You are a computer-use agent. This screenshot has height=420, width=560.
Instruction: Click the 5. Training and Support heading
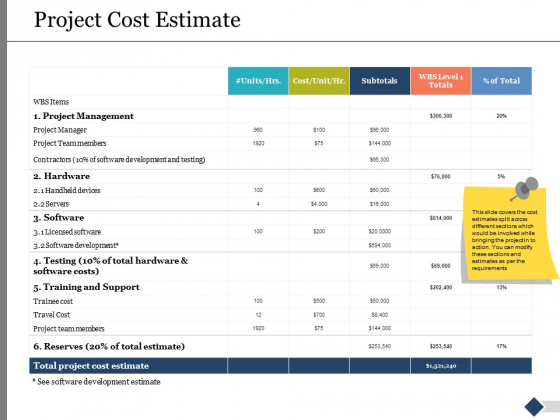(86, 287)
